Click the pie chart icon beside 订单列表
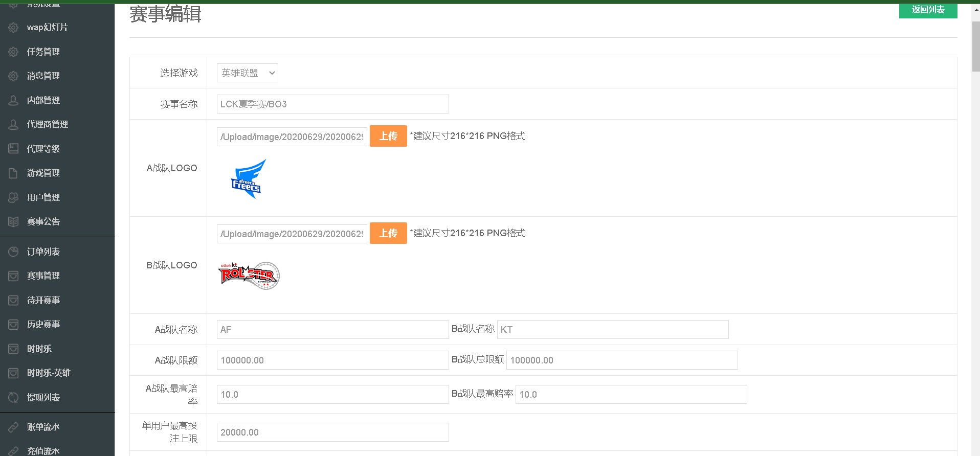980x456 pixels. tap(13, 252)
